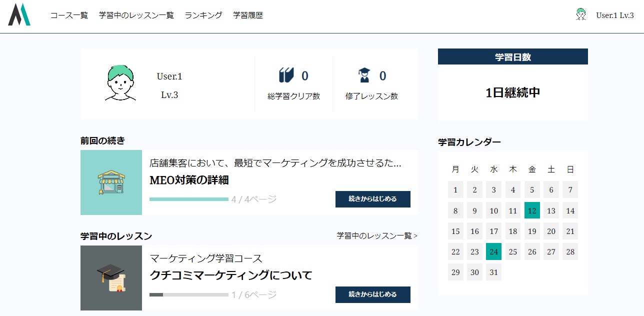Open the ランキング page
The image size is (644, 316).
(203, 15)
